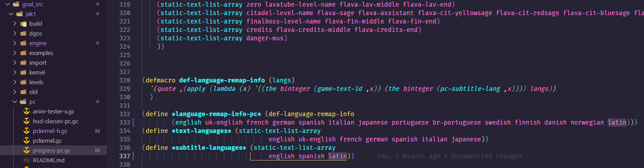Click line number 328 in gutter
Viewport: 644px width, 168px height.
pyautogui.click(x=126, y=80)
